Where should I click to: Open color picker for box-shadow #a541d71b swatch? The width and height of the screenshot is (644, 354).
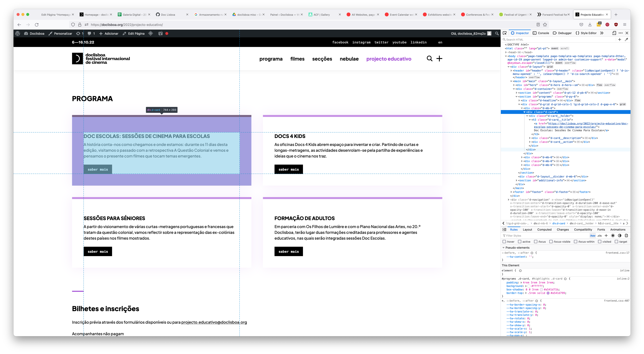click(541, 290)
